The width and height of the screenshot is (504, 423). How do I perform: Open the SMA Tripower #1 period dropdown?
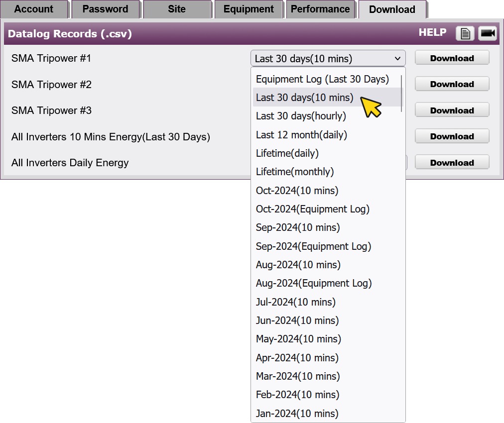point(328,59)
